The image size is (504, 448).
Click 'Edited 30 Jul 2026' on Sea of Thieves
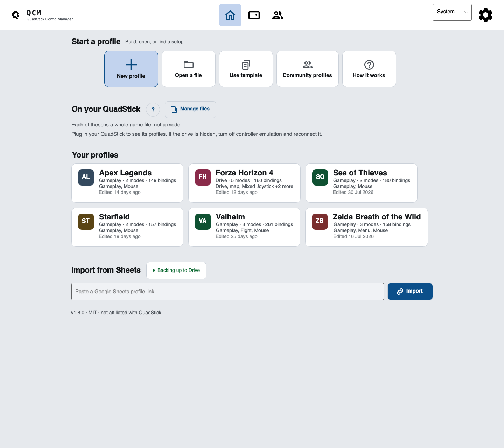353,192
